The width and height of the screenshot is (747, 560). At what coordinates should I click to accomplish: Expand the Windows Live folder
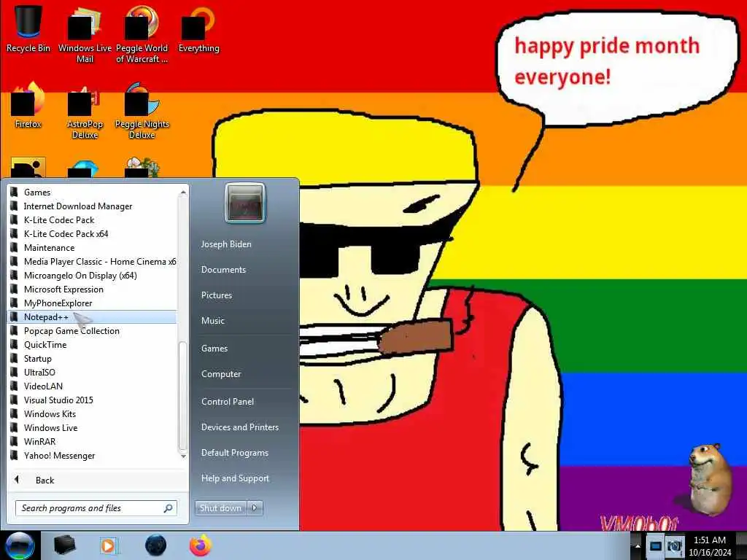click(91, 427)
